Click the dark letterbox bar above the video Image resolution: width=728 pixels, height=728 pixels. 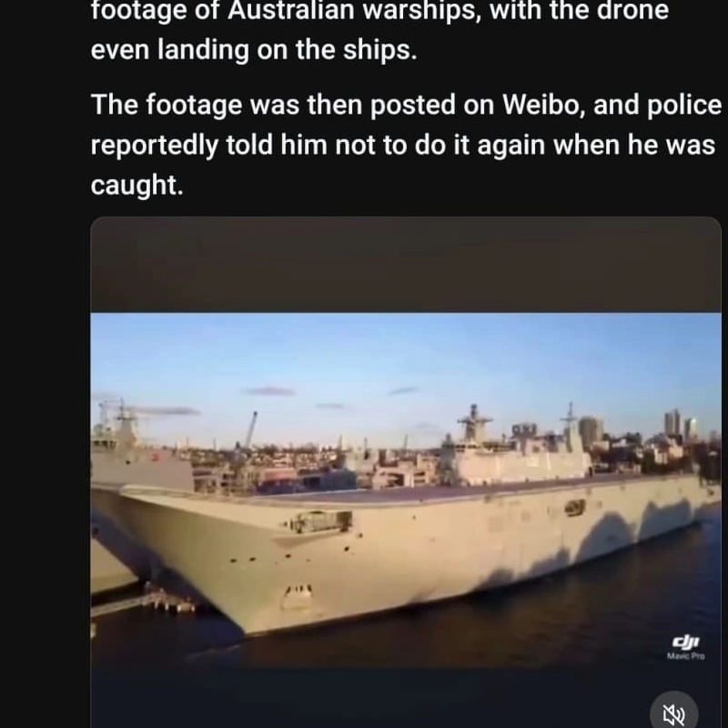pos(406,265)
